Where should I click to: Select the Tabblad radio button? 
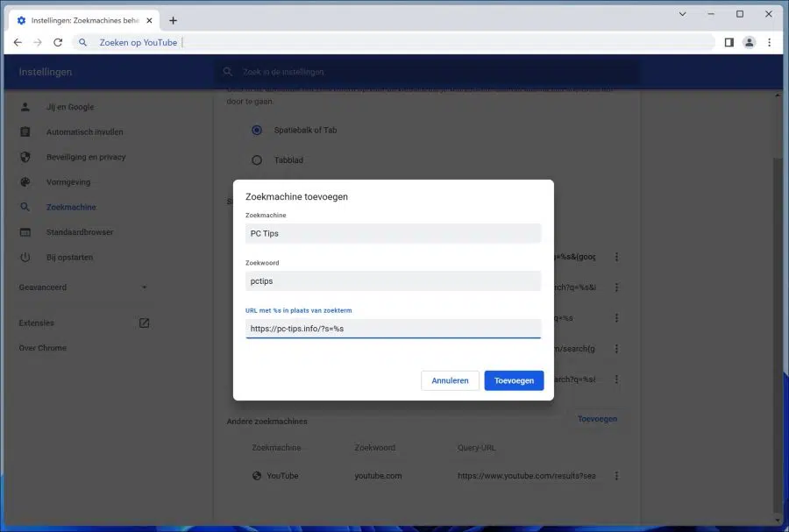(x=257, y=160)
